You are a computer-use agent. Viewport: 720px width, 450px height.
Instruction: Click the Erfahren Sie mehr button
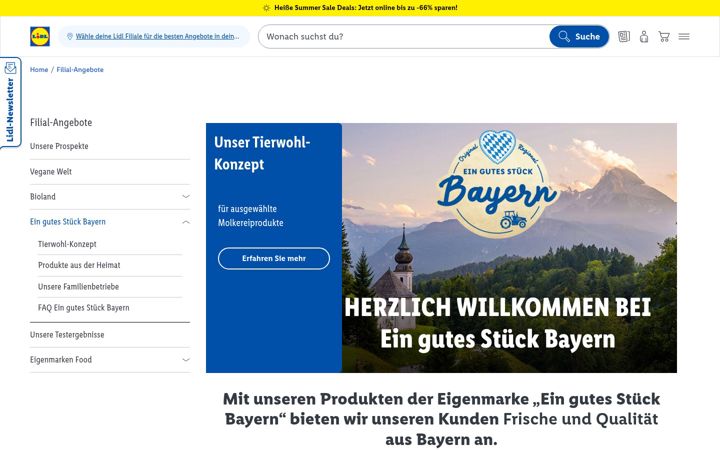pos(274,259)
